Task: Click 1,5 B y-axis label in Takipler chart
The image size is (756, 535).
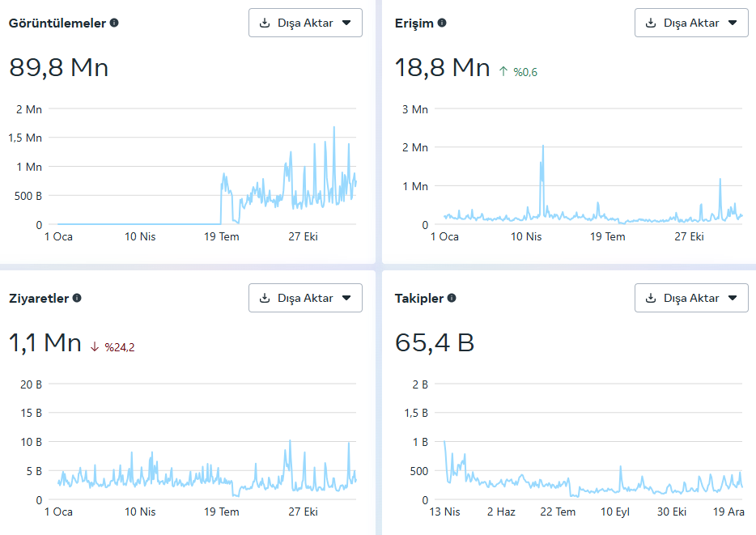Action: point(416,413)
